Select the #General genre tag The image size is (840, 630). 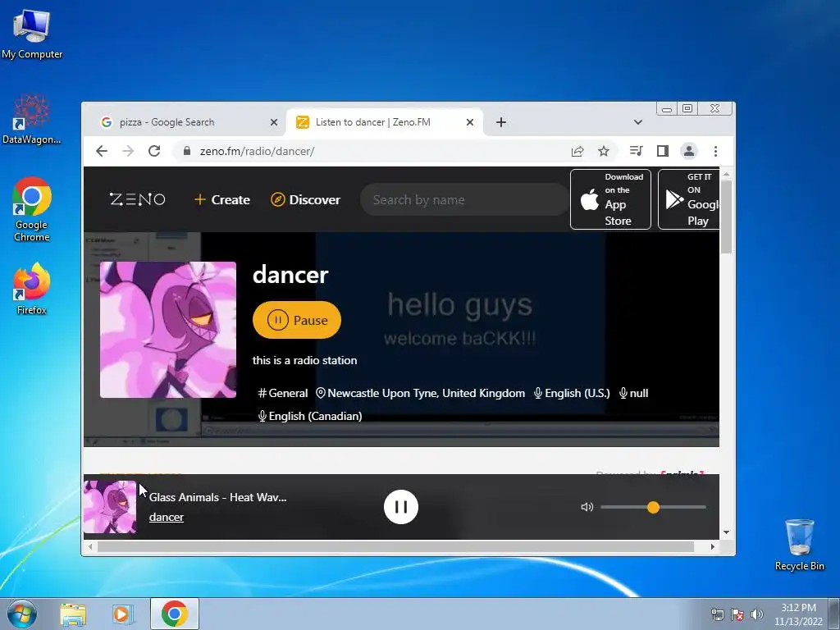(x=283, y=393)
